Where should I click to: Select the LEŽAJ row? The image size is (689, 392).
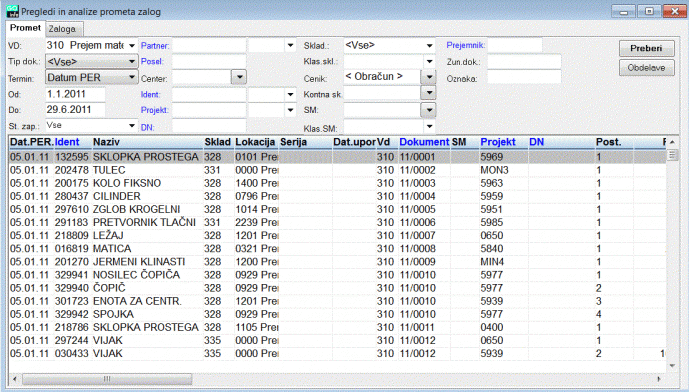pyautogui.click(x=337, y=236)
